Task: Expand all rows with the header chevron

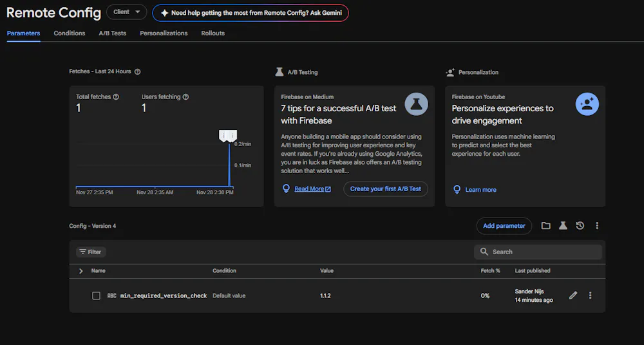Action: (80, 271)
